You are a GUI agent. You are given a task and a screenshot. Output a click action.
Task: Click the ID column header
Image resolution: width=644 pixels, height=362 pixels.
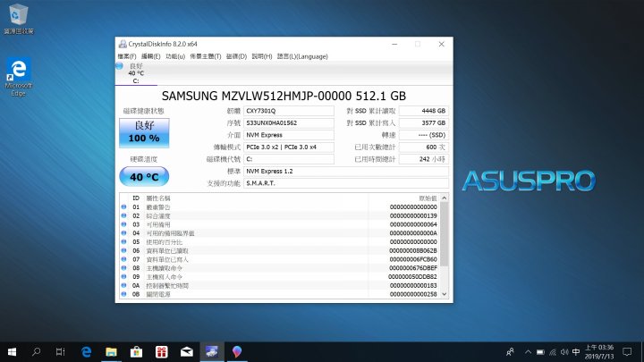tap(136, 198)
